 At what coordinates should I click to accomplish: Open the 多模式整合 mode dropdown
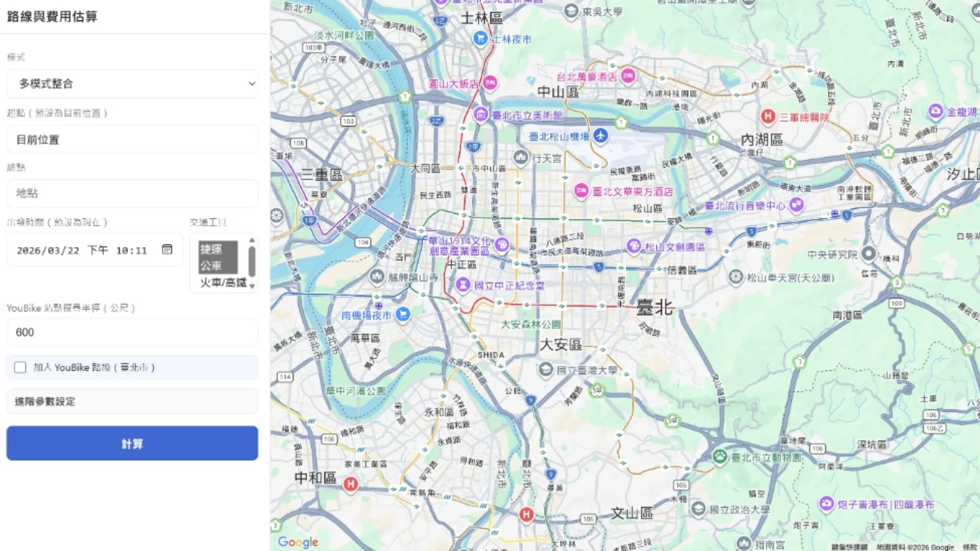[x=132, y=84]
